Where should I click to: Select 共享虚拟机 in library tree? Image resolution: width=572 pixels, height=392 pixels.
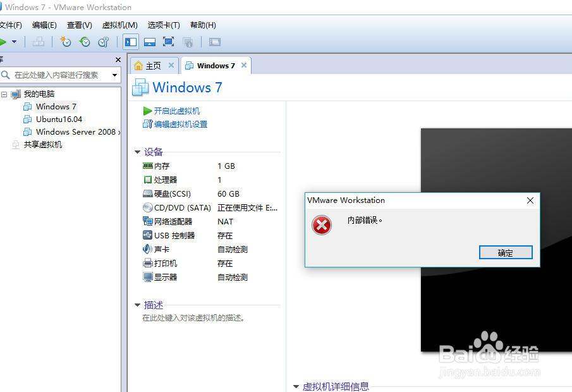[x=43, y=145]
